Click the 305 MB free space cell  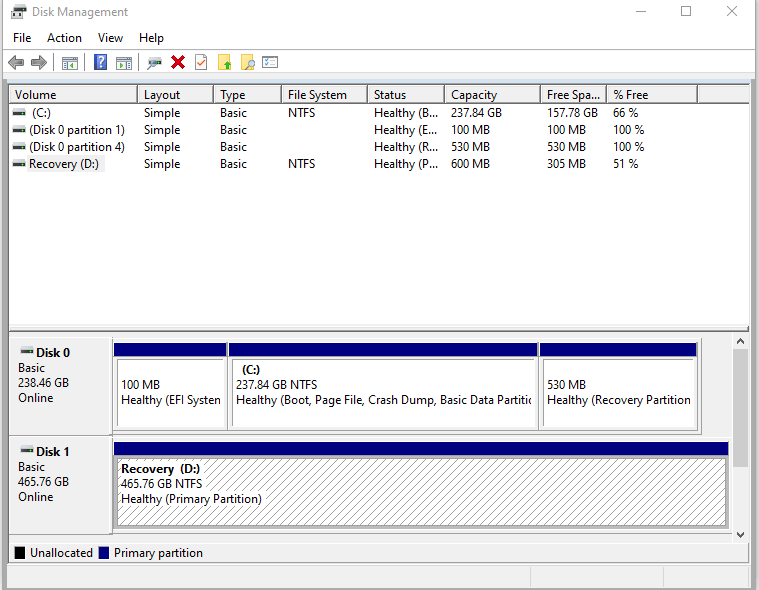[566, 164]
